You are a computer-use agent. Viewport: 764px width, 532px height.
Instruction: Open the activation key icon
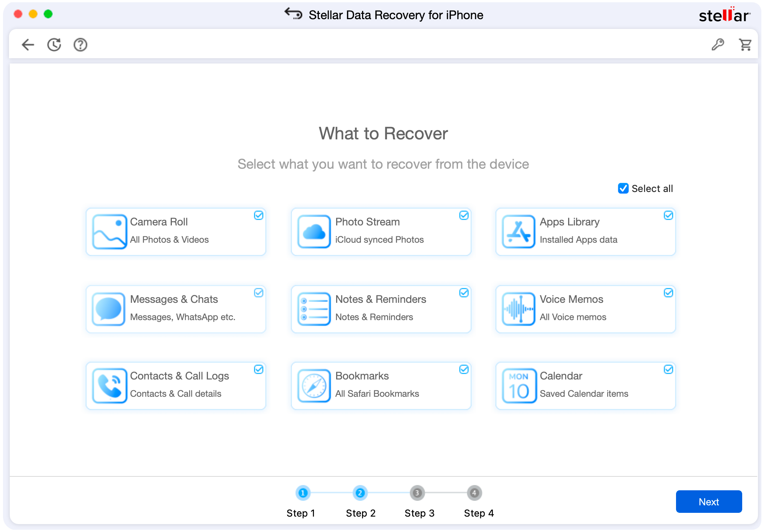point(718,44)
